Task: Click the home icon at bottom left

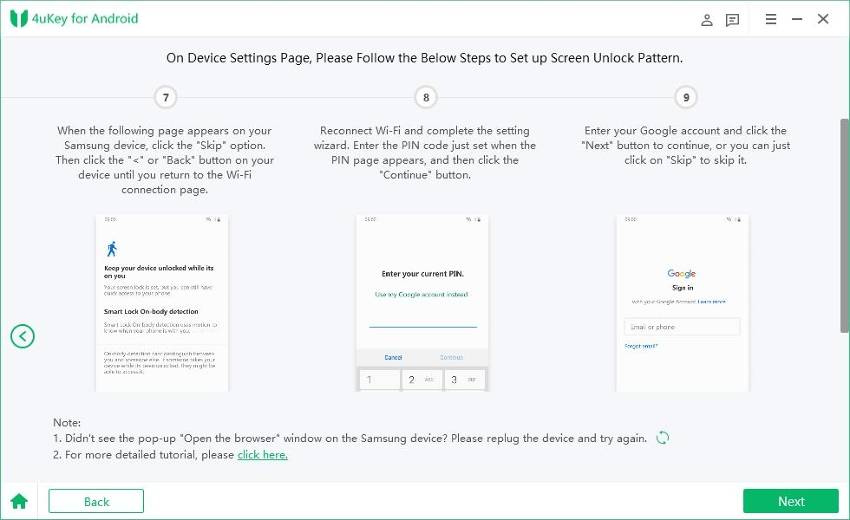Action: (18, 501)
